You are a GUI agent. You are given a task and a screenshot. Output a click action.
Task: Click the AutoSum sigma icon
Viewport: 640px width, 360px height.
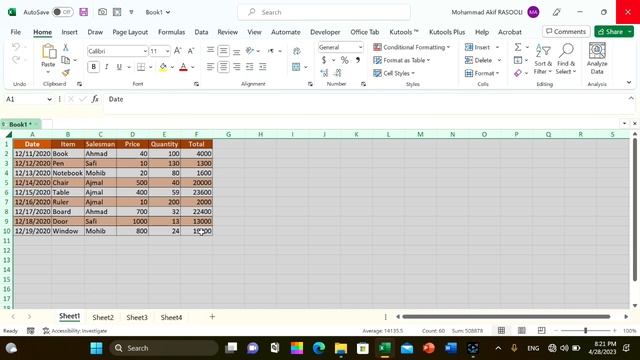[518, 47]
